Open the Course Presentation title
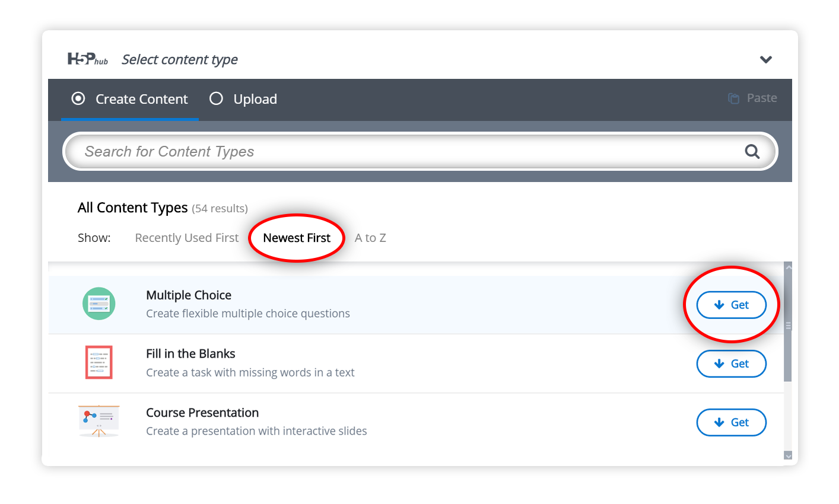The width and height of the screenshot is (839, 504). [202, 413]
